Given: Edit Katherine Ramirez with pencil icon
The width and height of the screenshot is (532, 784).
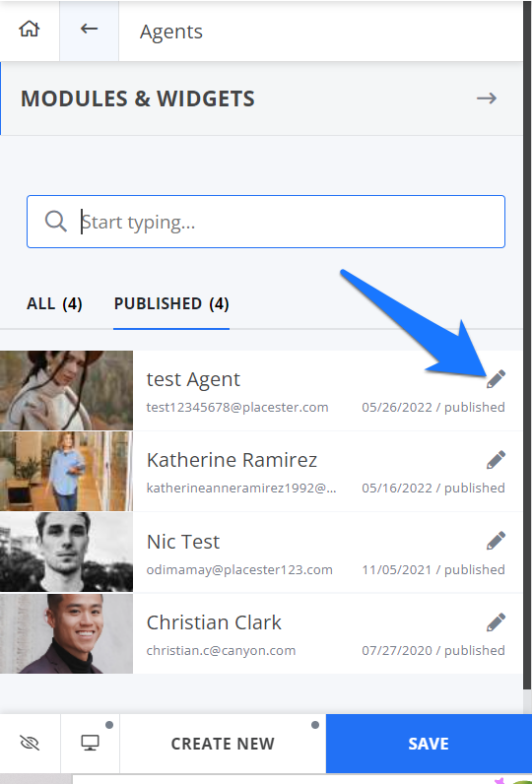Looking at the screenshot, I should click(x=496, y=460).
